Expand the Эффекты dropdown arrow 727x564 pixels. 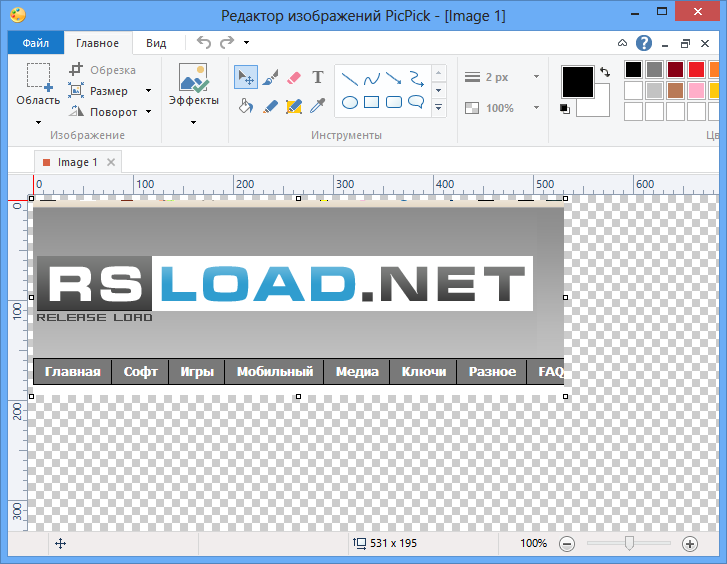coord(193,122)
